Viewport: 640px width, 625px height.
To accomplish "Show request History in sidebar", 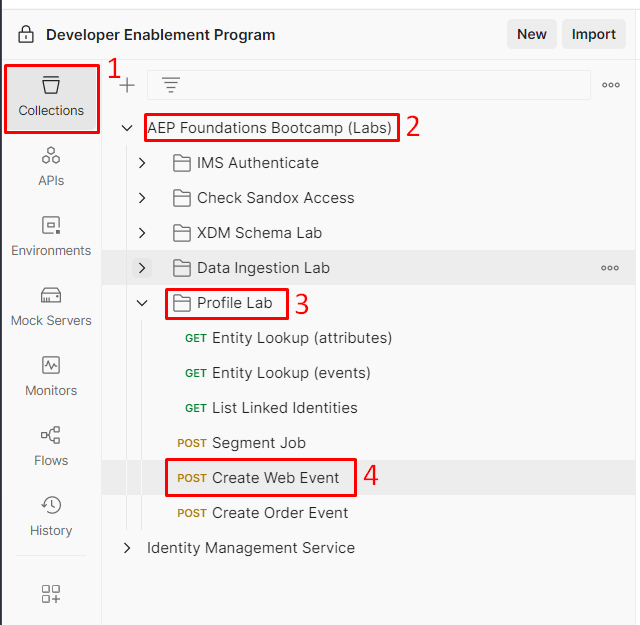I will coord(51,517).
